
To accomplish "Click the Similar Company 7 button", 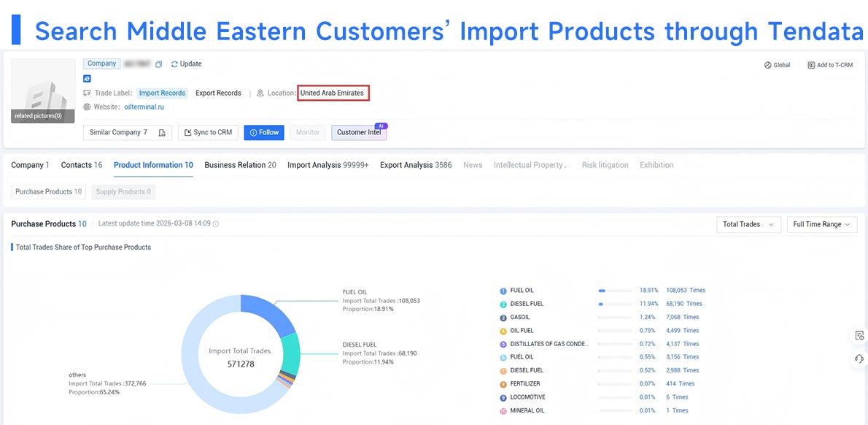I will click(x=128, y=133).
